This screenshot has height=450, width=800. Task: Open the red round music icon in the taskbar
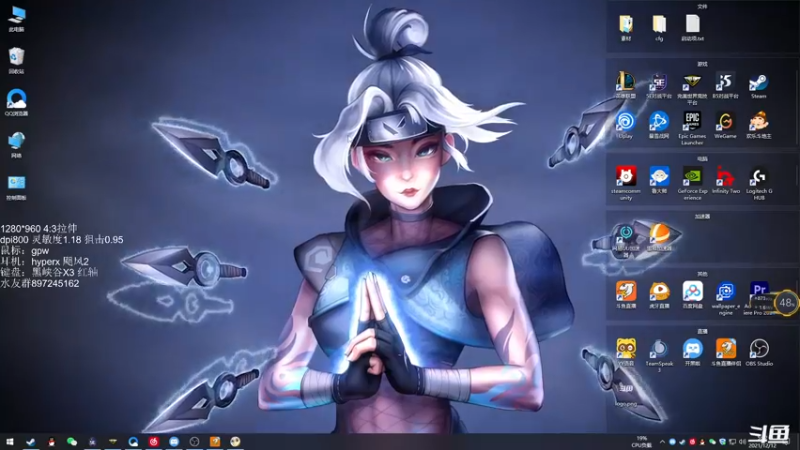coord(154,442)
